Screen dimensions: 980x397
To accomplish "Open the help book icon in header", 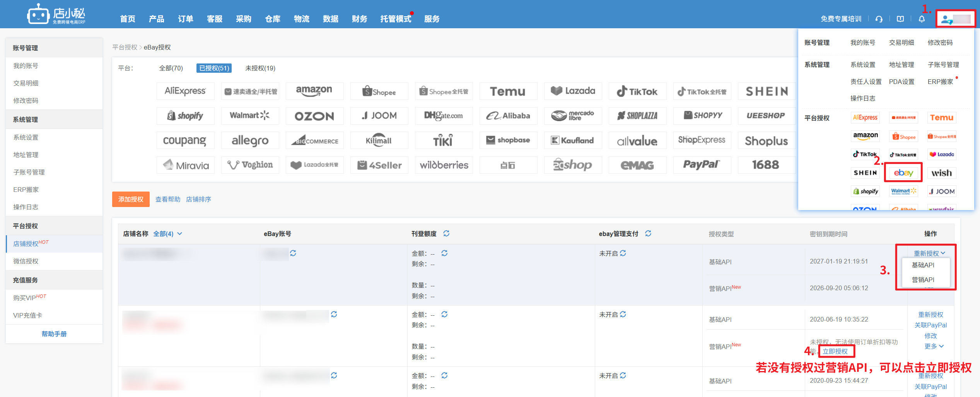I will pyautogui.click(x=900, y=19).
